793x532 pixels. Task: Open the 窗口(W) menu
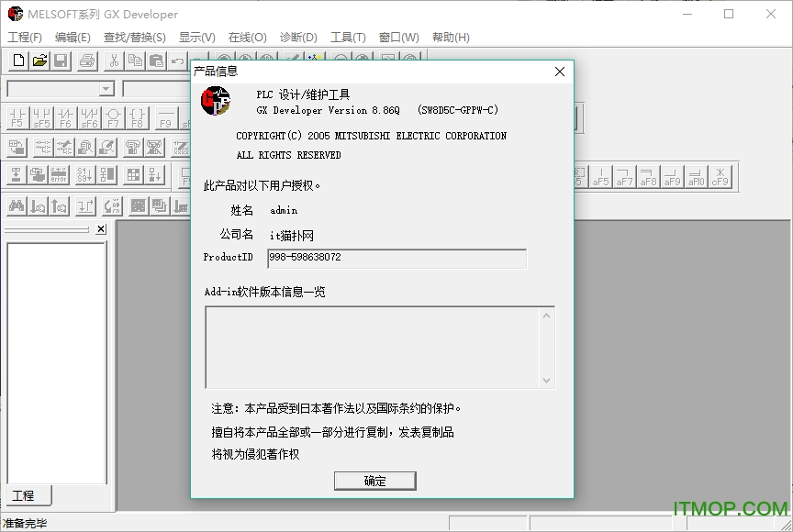click(398, 38)
